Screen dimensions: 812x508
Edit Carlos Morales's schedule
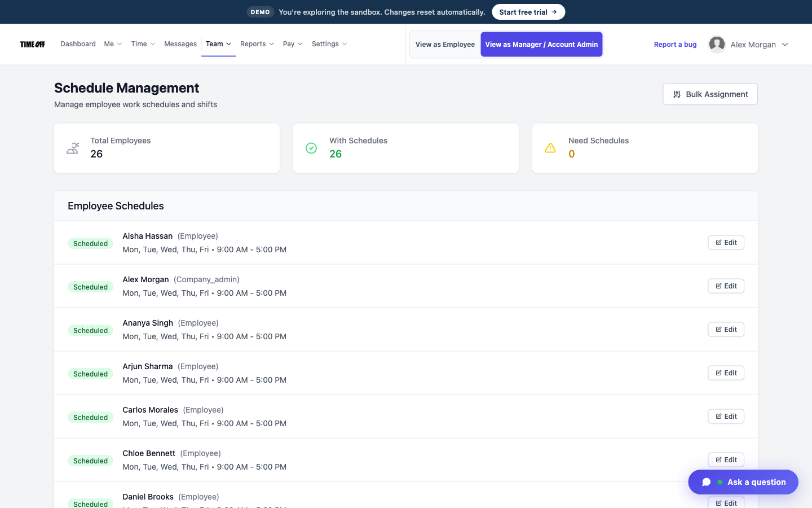(x=726, y=416)
